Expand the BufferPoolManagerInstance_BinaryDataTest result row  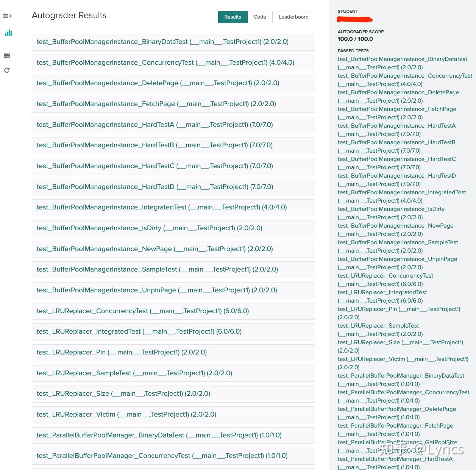(173, 42)
